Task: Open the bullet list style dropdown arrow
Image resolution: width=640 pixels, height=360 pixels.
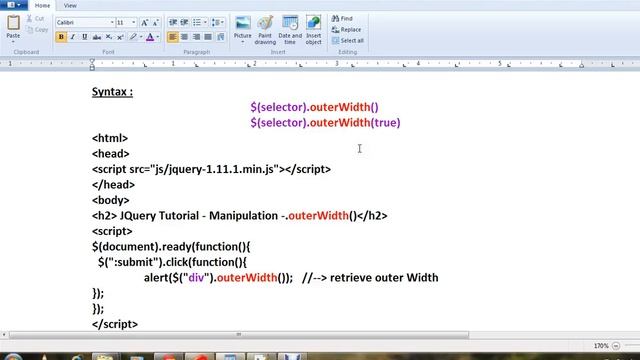Action: (x=205, y=22)
